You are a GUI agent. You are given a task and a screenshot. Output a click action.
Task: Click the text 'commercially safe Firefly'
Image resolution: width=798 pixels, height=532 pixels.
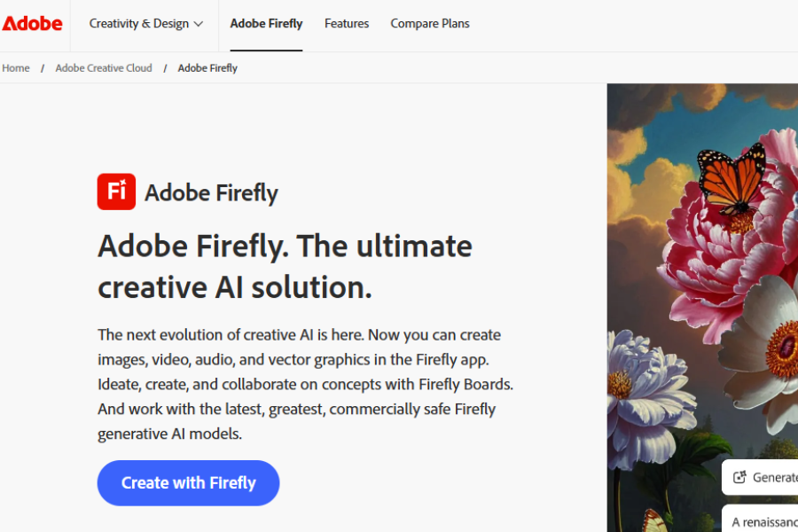412,409
